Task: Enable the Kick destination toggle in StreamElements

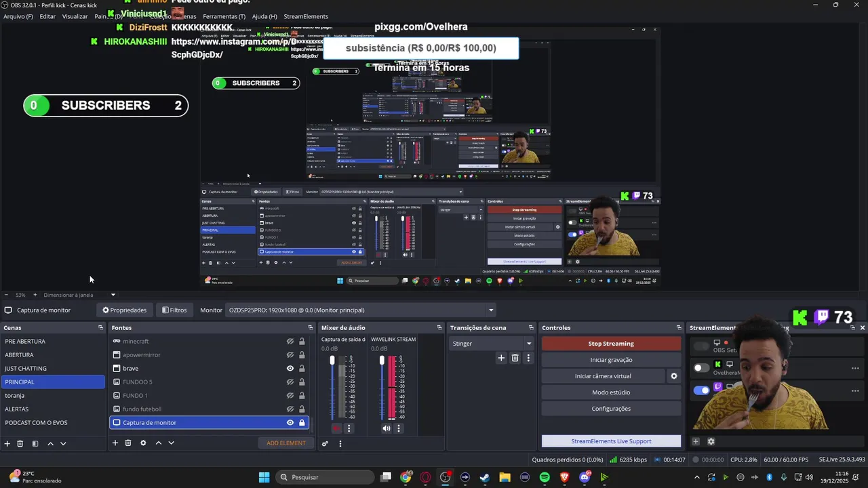Action: click(701, 368)
